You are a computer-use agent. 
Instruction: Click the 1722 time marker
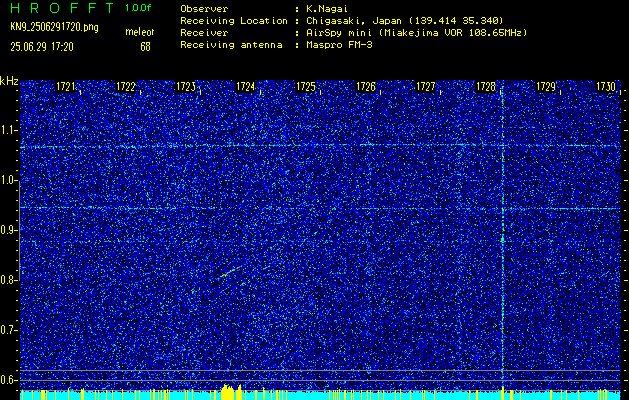pyautogui.click(x=126, y=86)
